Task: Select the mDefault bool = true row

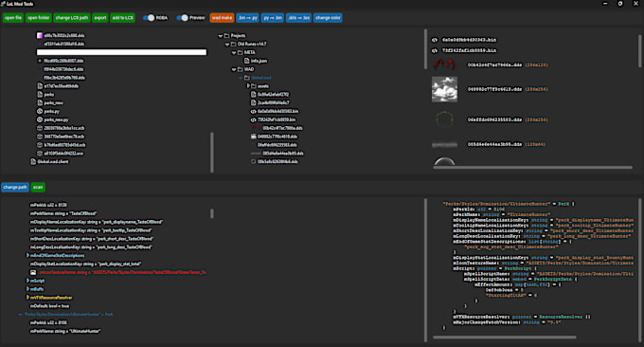Action: (49, 306)
